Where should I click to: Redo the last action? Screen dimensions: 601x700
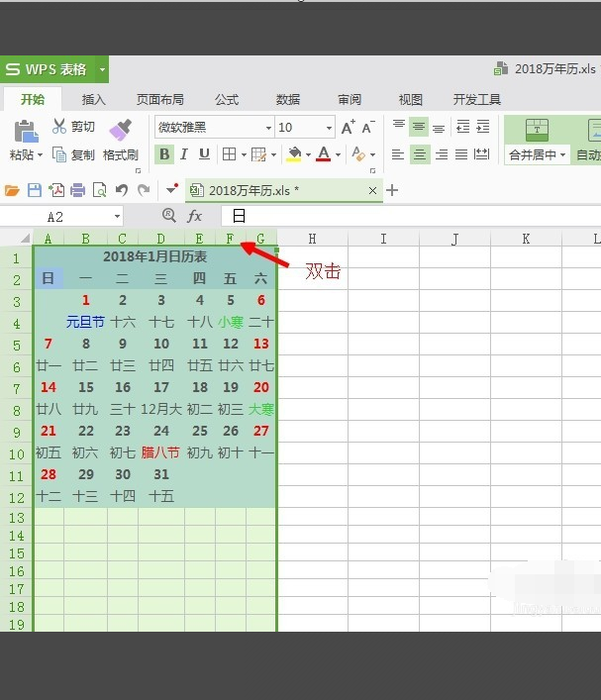pos(144,190)
